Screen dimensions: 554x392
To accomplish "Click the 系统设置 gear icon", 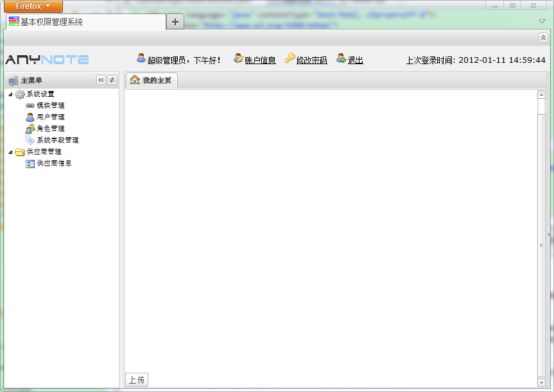I will [20, 94].
